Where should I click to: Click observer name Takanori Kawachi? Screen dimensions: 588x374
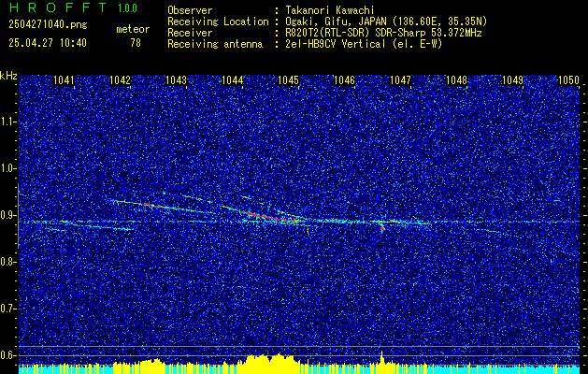tap(329, 10)
